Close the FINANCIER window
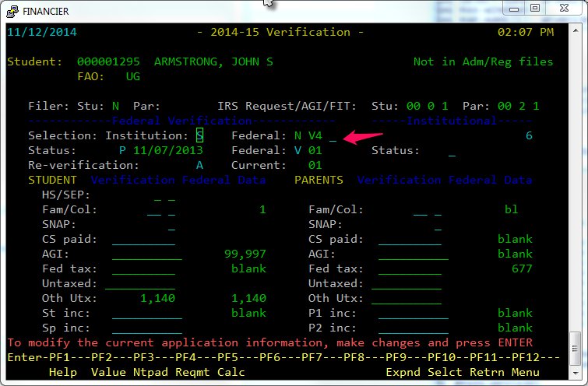The image size is (588, 386). (x=564, y=9)
